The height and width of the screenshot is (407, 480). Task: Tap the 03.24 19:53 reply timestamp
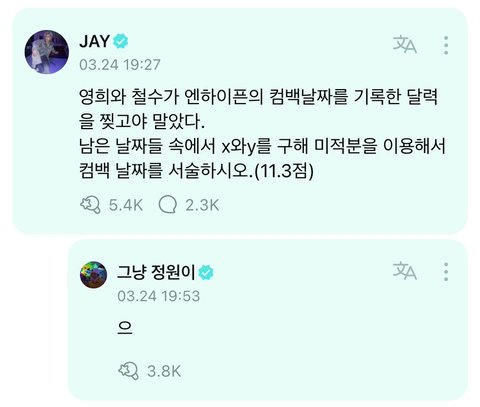[159, 296]
